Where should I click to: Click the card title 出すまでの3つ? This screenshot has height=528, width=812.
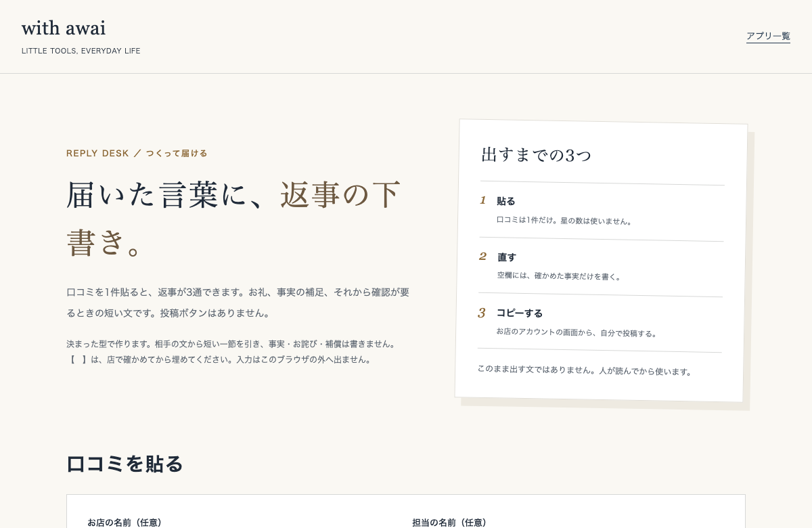coord(536,155)
